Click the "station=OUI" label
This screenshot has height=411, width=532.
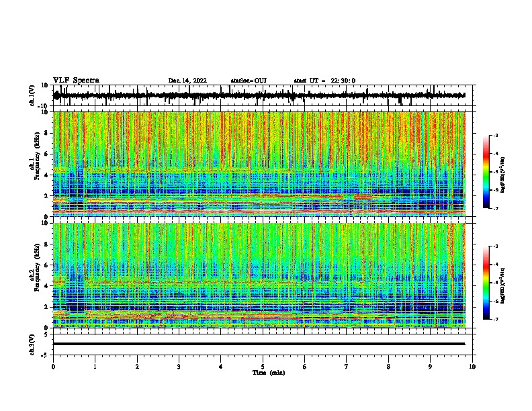(249, 81)
